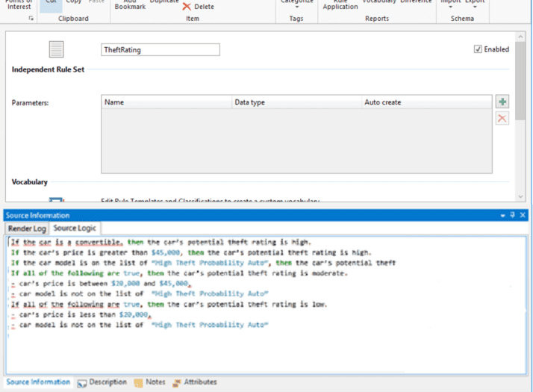Switch to the Attributes tab

pos(194,382)
